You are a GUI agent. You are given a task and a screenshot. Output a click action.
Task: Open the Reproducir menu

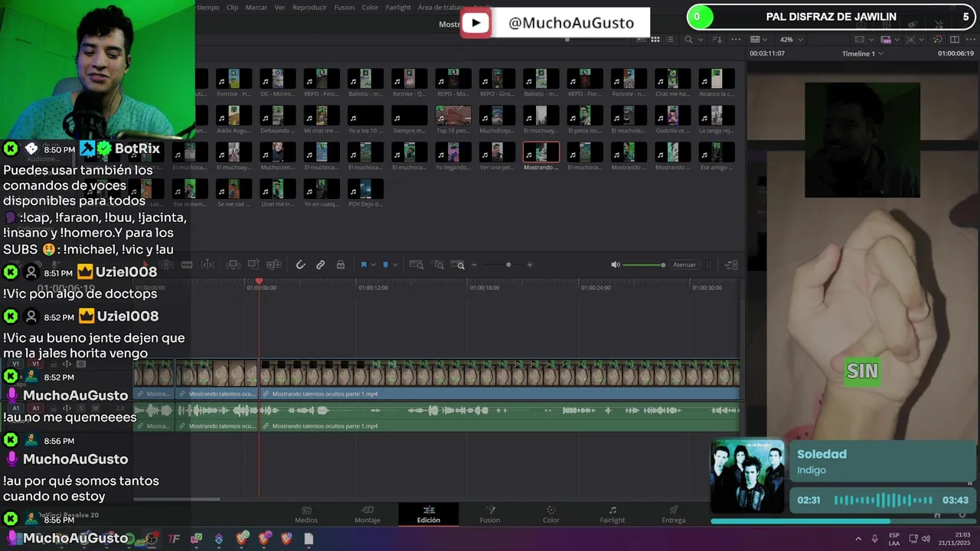click(310, 8)
